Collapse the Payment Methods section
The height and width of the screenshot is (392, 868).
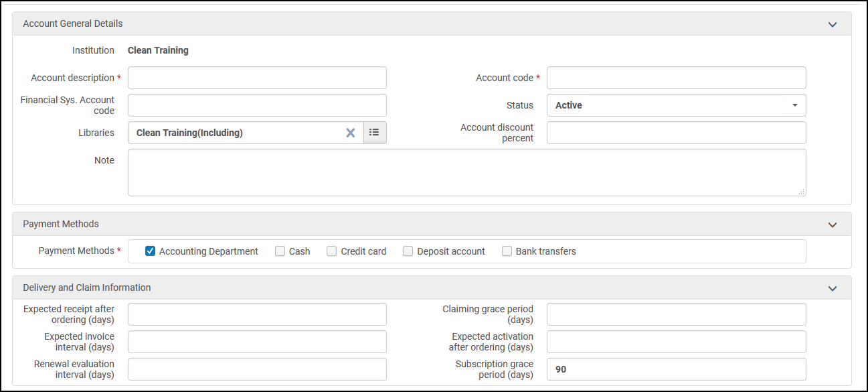[x=833, y=224]
